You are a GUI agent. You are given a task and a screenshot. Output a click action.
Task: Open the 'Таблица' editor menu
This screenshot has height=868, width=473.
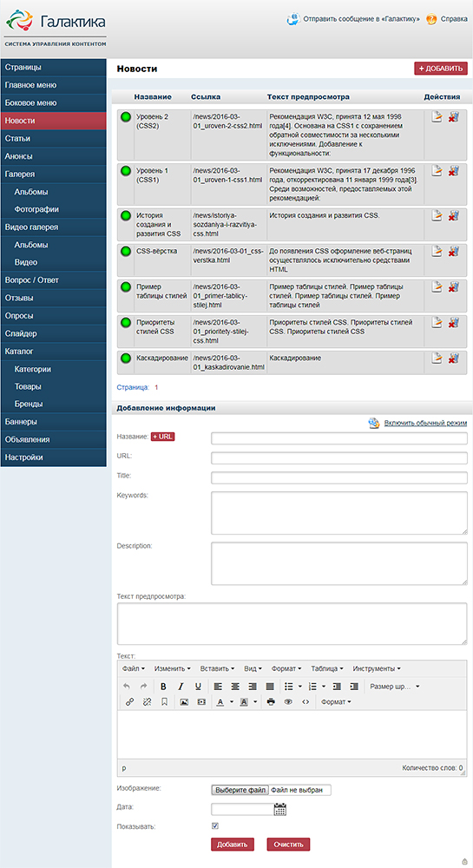click(x=327, y=668)
